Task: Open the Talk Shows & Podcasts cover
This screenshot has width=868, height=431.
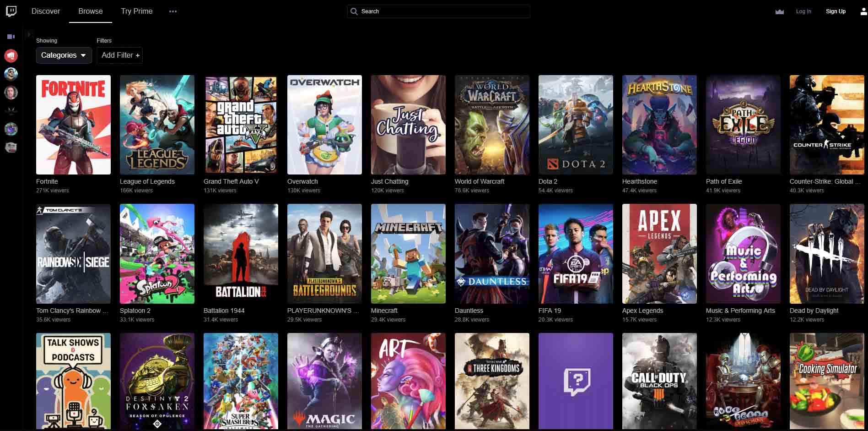Action: [73, 381]
